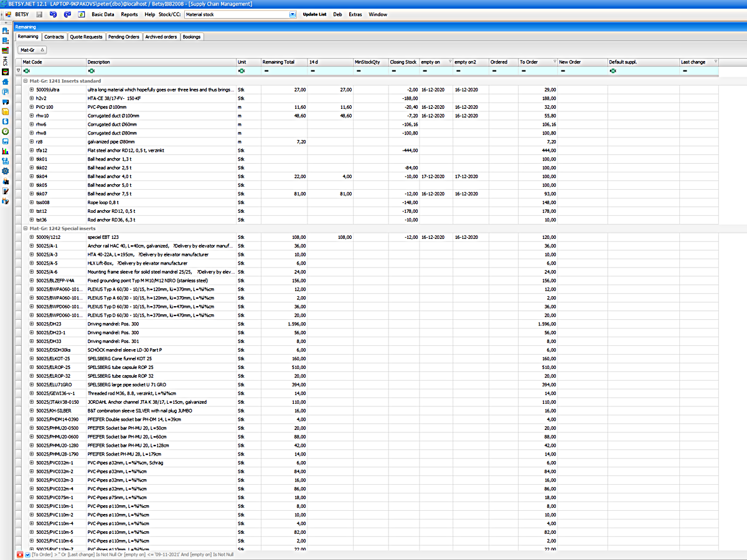Image resolution: width=747 pixels, height=560 pixels.
Task: Open the home icon in left sidebar
Action: point(6,81)
